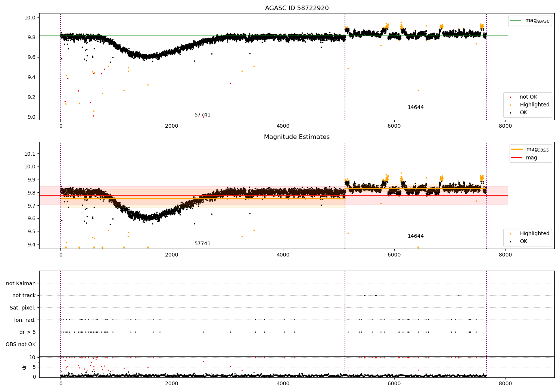Click the 14644 label in middle plot
Image resolution: width=560 pixels, height=392 pixels.
[x=416, y=236]
